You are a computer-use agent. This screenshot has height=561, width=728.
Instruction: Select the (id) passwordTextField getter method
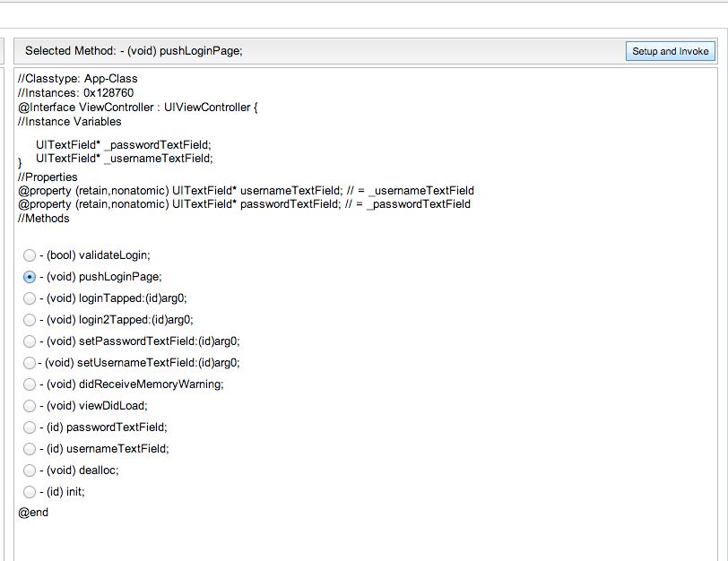click(x=30, y=427)
